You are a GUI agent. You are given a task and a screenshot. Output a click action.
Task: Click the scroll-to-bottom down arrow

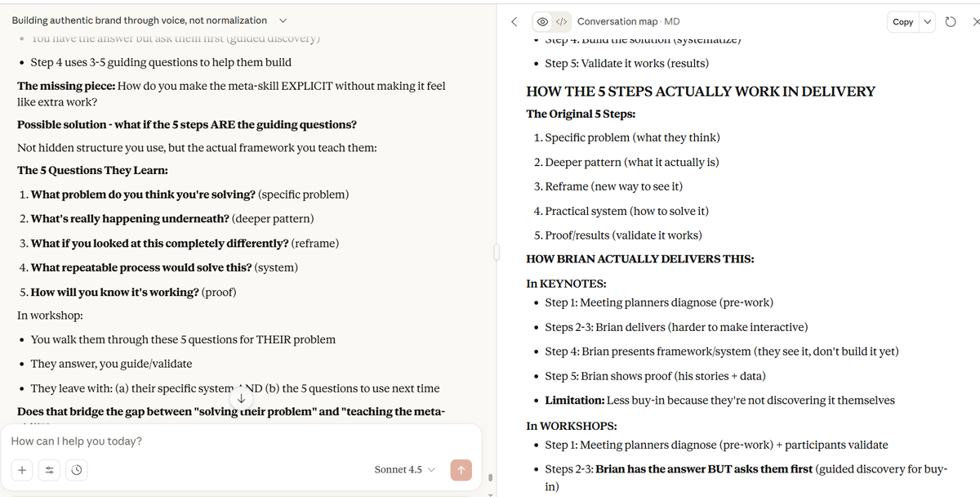(242, 398)
